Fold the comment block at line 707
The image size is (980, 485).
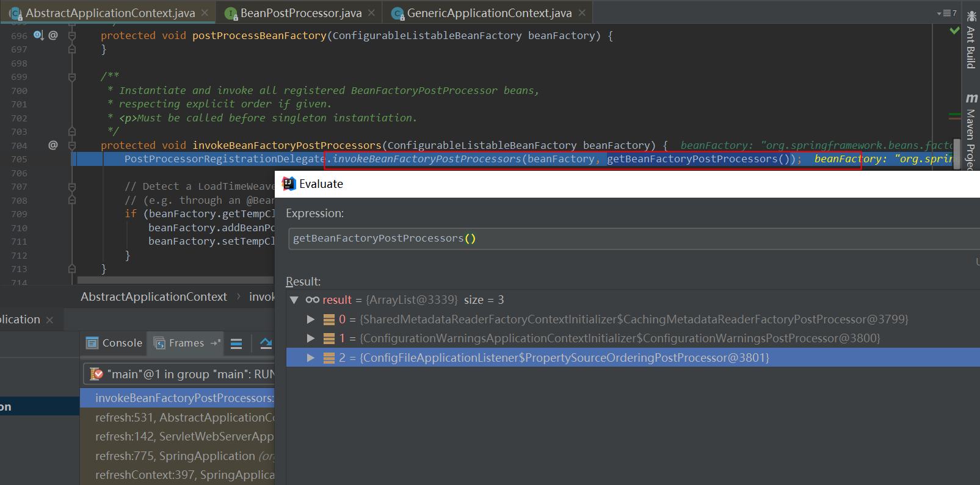pyautogui.click(x=72, y=187)
